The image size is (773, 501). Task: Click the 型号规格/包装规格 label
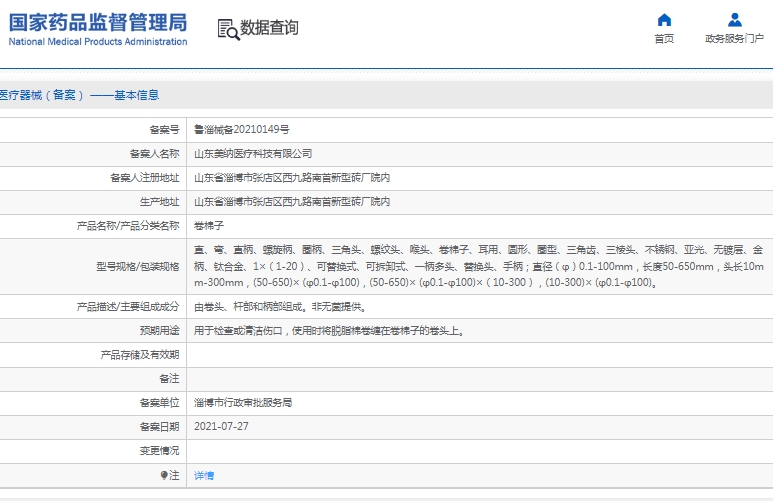pos(138,267)
